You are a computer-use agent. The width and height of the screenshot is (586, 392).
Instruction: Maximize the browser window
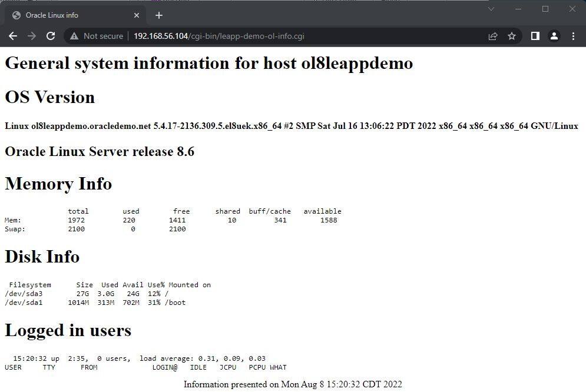pos(545,9)
